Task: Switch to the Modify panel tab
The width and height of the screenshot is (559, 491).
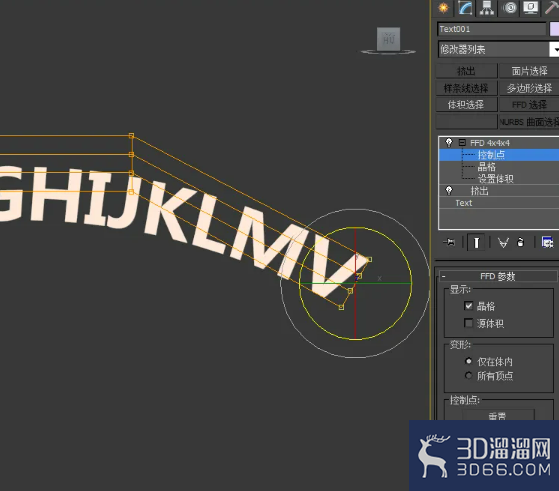Action: 465,8
